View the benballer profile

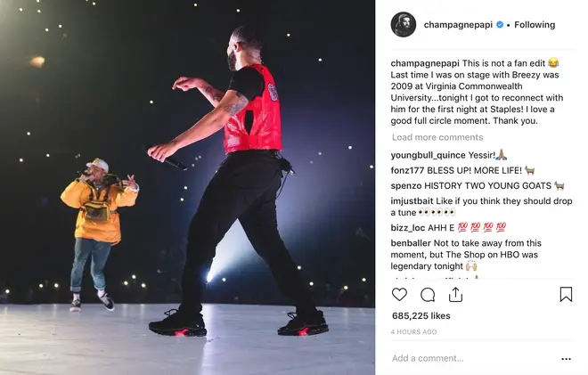[x=411, y=243]
